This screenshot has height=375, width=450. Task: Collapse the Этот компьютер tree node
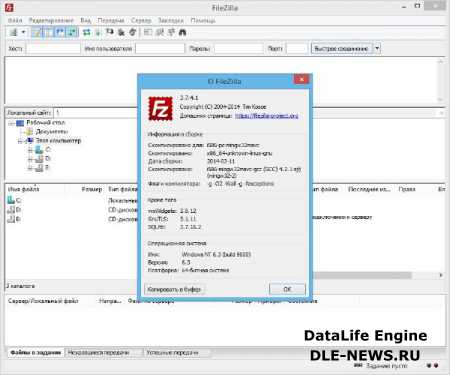click(20, 141)
